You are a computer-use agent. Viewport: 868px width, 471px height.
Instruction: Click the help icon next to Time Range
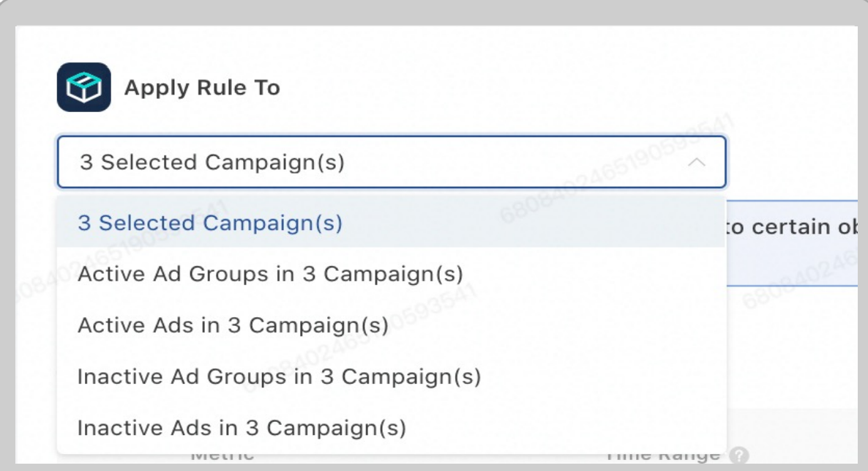[739, 456]
